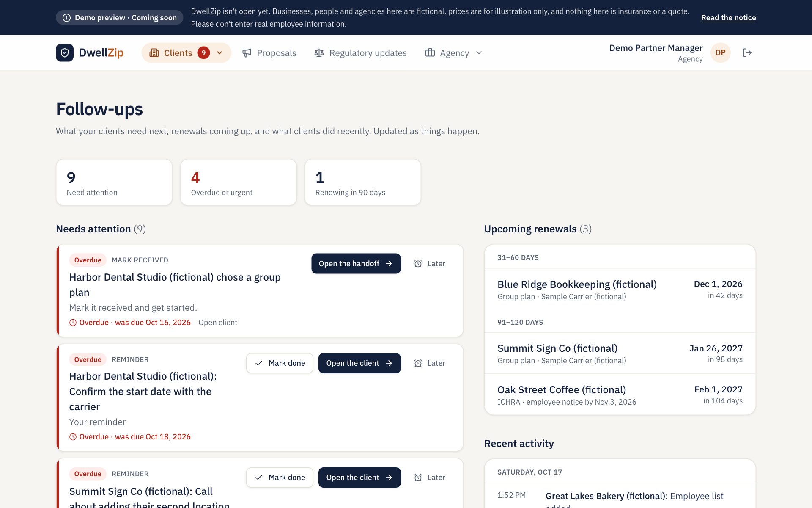Click the Demo Partner Manager name

(656, 48)
